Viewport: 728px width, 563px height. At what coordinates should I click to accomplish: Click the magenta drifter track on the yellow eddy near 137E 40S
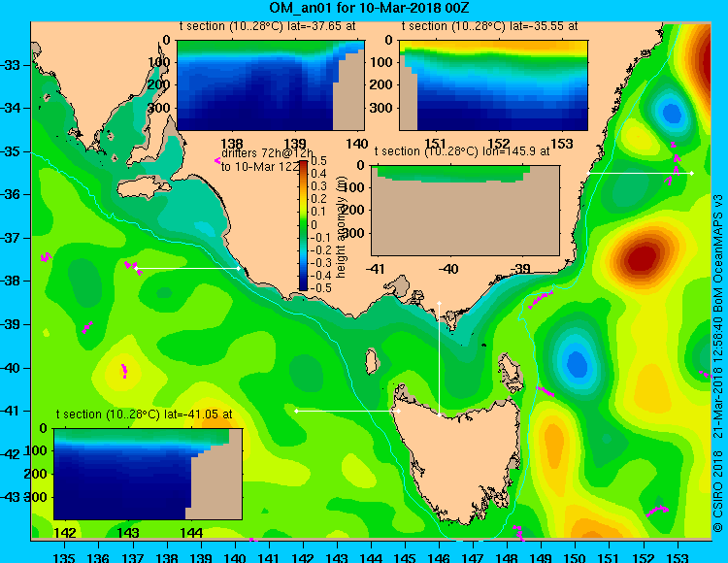point(124,371)
